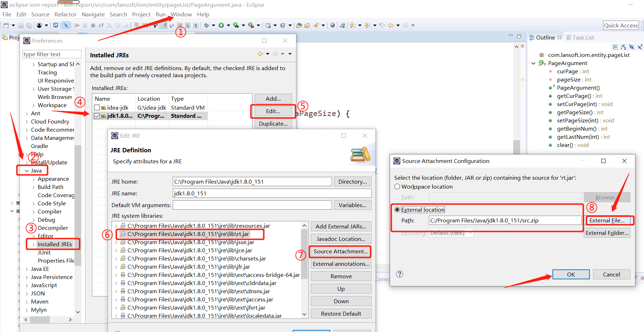Open the Preferences view menu dropdown arrow

[290, 54]
